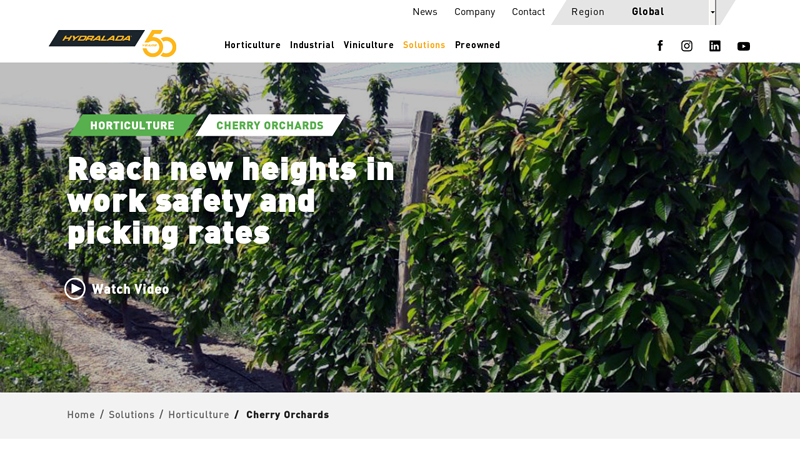
Task: Open the LinkedIn icon in header
Action: [715, 46]
